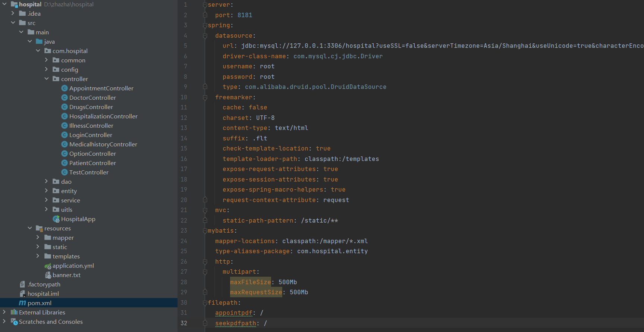Click the Scratches and Consoles icon
The width and height of the screenshot is (644, 332).
tap(14, 322)
